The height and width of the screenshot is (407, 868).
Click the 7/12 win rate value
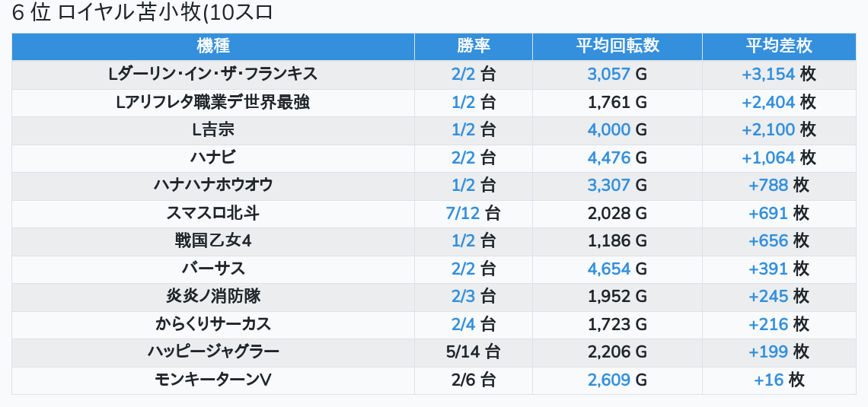click(x=463, y=214)
